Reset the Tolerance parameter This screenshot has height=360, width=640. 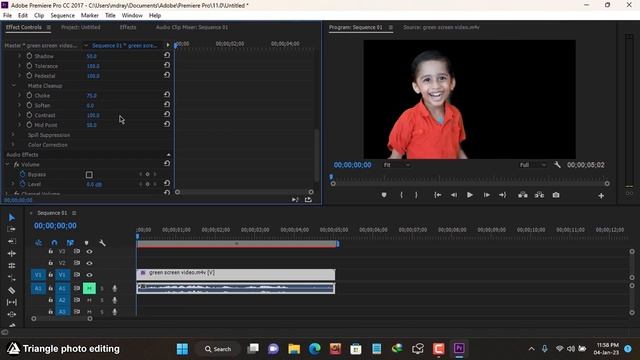point(167,65)
